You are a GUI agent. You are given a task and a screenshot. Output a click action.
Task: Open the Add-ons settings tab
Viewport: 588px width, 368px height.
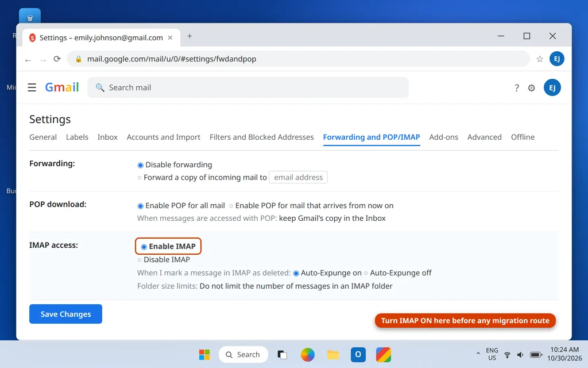[x=444, y=137]
